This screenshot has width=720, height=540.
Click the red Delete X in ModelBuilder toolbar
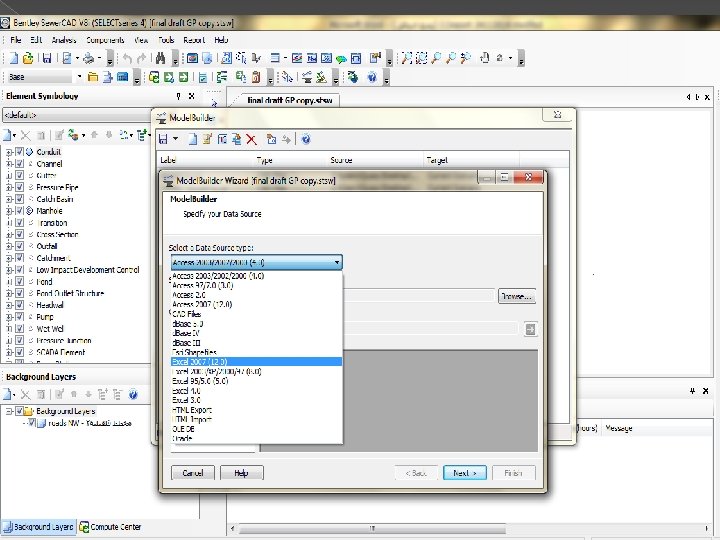pos(251,139)
